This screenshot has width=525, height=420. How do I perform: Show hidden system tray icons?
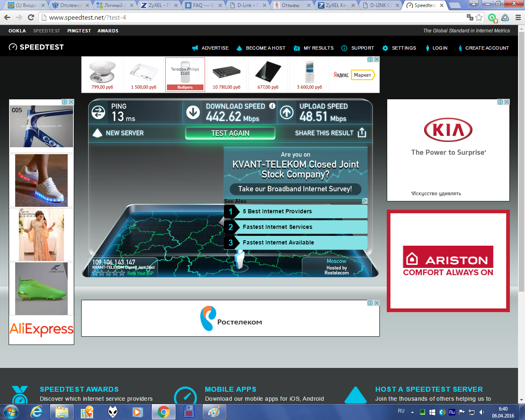(x=412, y=412)
